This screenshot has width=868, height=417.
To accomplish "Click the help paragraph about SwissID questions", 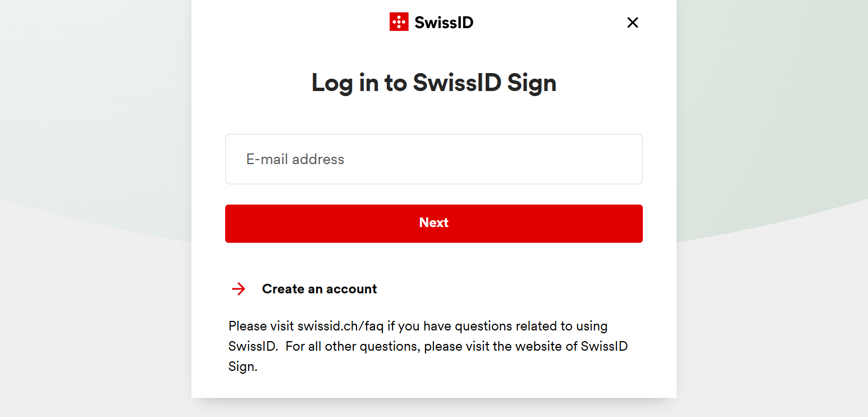I will point(428,347).
